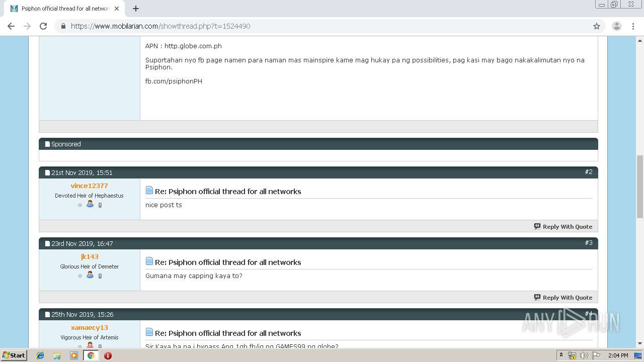Viewport: 644px width, 362px height.
Task: Click the quote icon on jk143's reply button
Action: click(537, 298)
